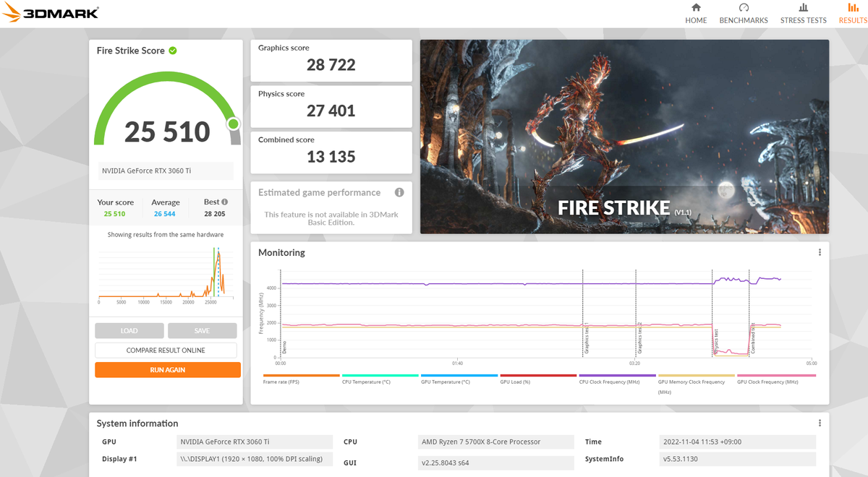Click the GUI version v2.25.8043 s64

[498, 463]
